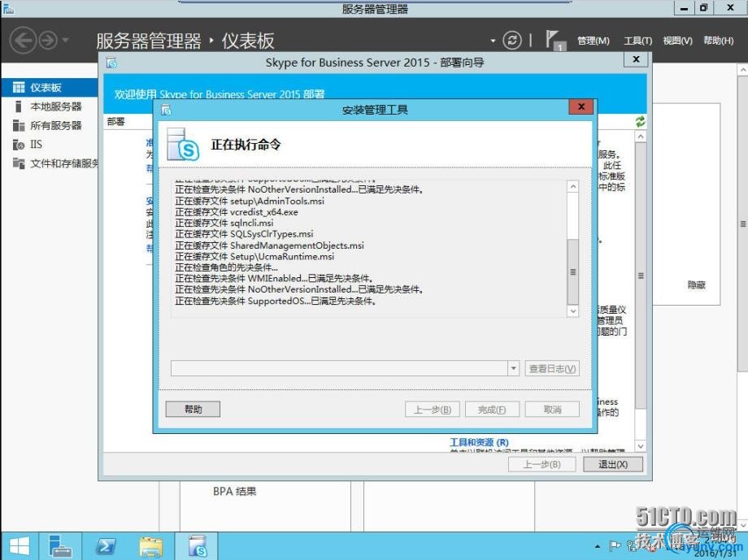748x560 pixels.
Task: Open PowerShell from the taskbar
Action: pyautogui.click(x=106, y=546)
